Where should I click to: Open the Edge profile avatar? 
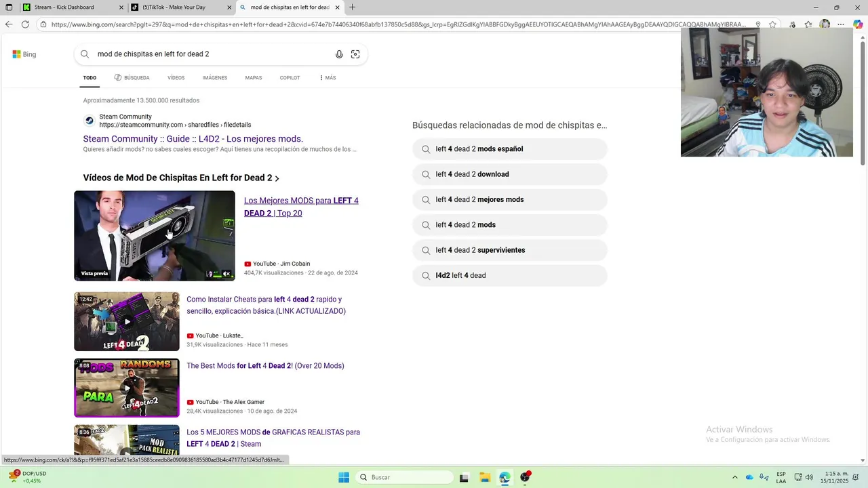coord(825,24)
